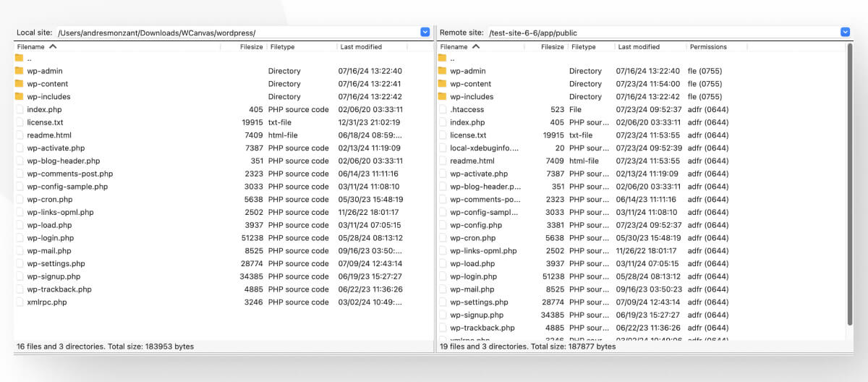This screenshot has height=382, width=868.
Task: Click the .htaccess file icon in remote pane
Action: tap(442, 110)
